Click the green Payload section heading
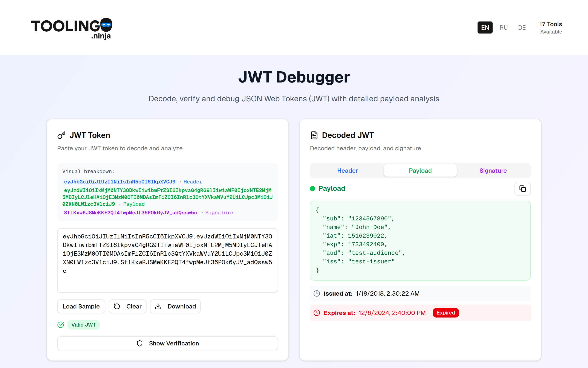Viewport: 588px width, 368px height. coord(332,188)
